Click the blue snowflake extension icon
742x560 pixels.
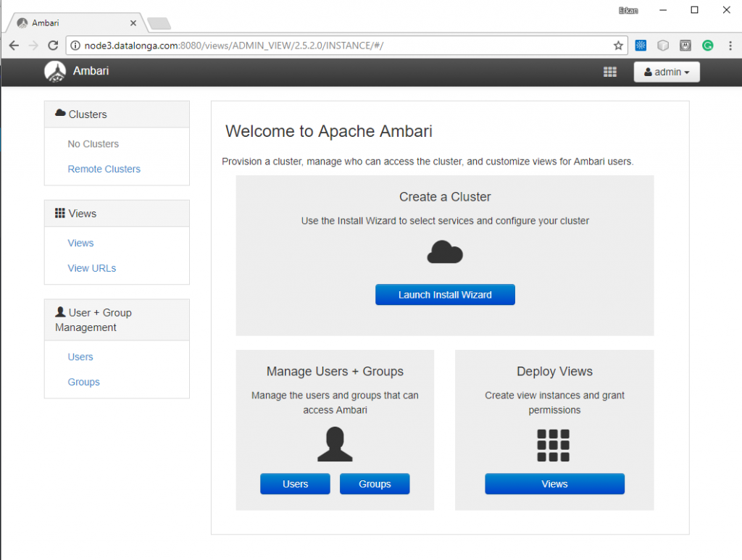click(x=641, y=46)
